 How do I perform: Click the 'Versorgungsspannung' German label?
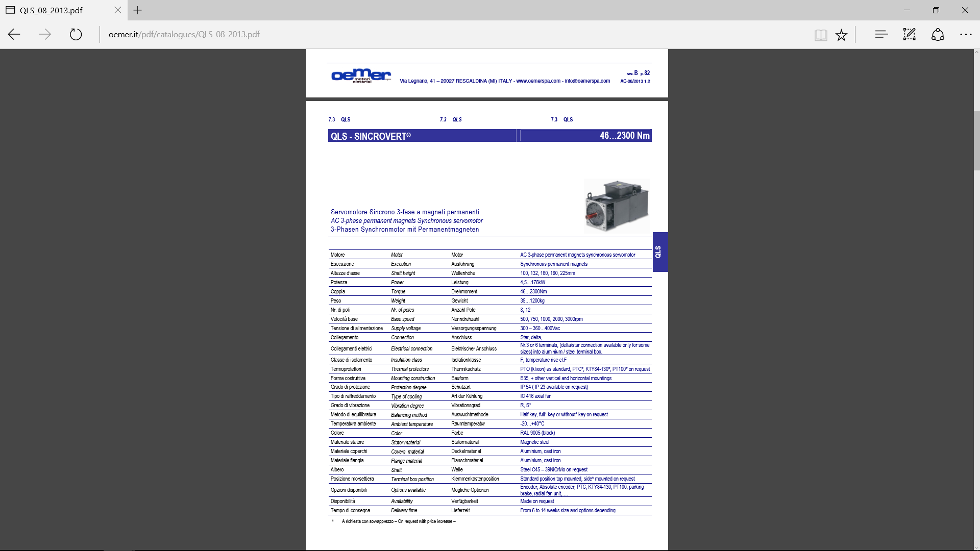tap(474, 329)
